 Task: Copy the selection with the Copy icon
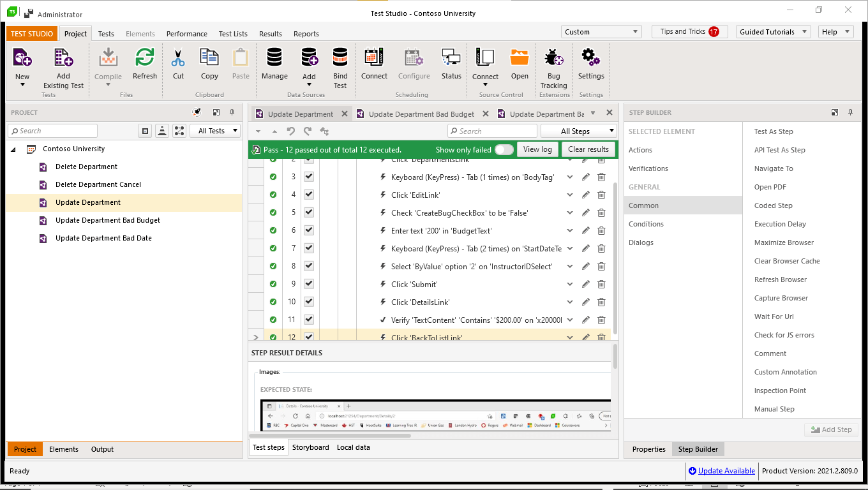click(x=209, y=58)
